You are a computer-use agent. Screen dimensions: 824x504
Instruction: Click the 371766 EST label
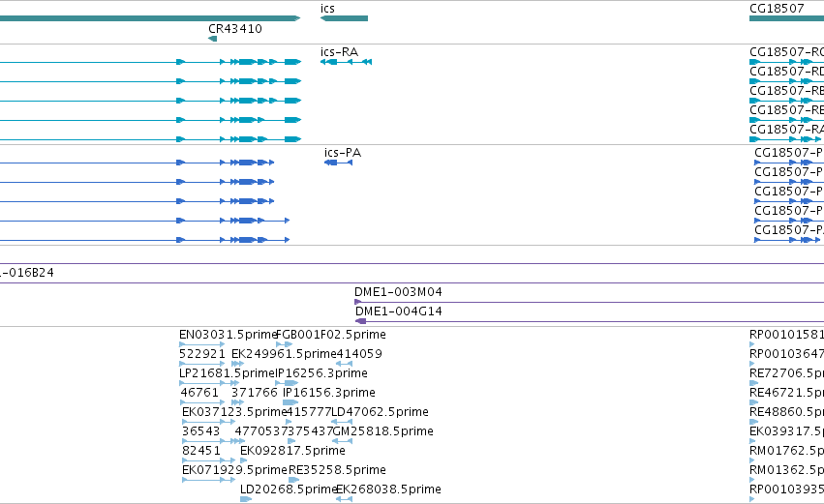(255, 393)
